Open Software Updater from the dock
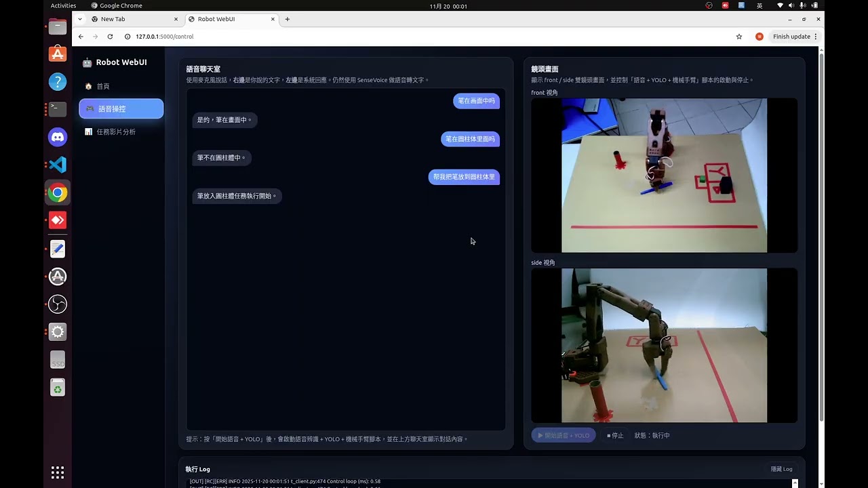The width and height of the screenshot is (868, 488). [x=58, y=277]
